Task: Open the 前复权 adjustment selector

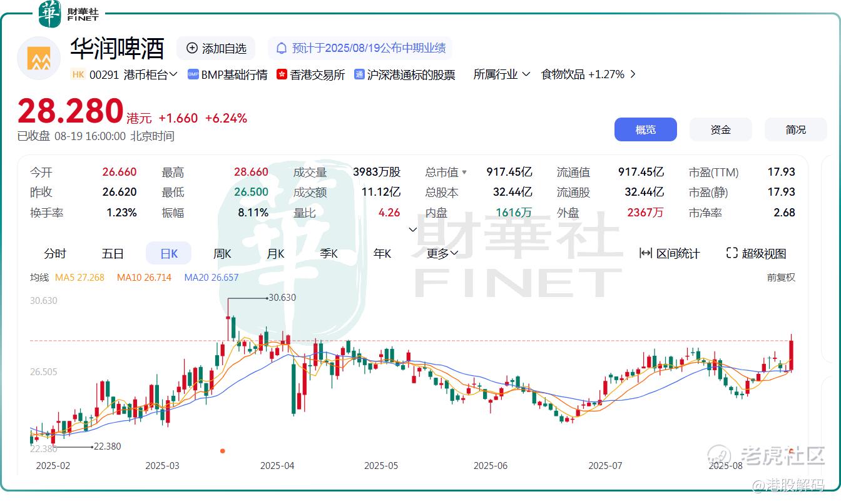Action: pos(781,277)
